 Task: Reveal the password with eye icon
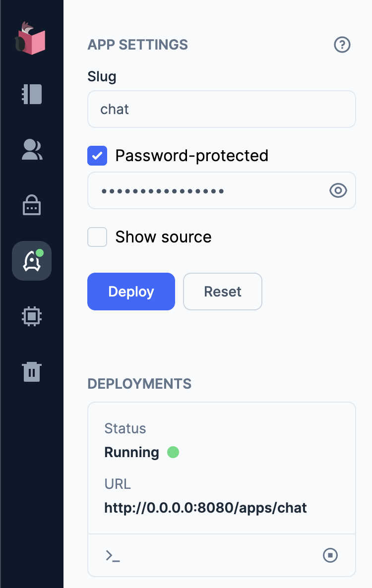pyautogui.click(x=338, y=190)
